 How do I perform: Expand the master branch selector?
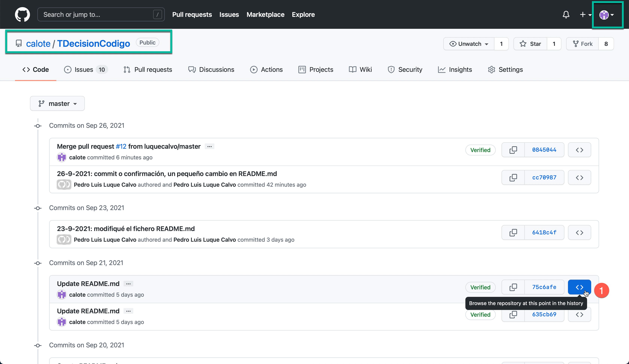[x=57, y=103]
